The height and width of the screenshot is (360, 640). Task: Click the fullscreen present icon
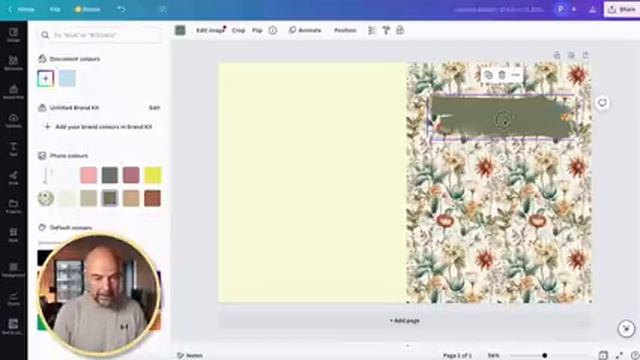pyautogui.click(x=619, y=356)
